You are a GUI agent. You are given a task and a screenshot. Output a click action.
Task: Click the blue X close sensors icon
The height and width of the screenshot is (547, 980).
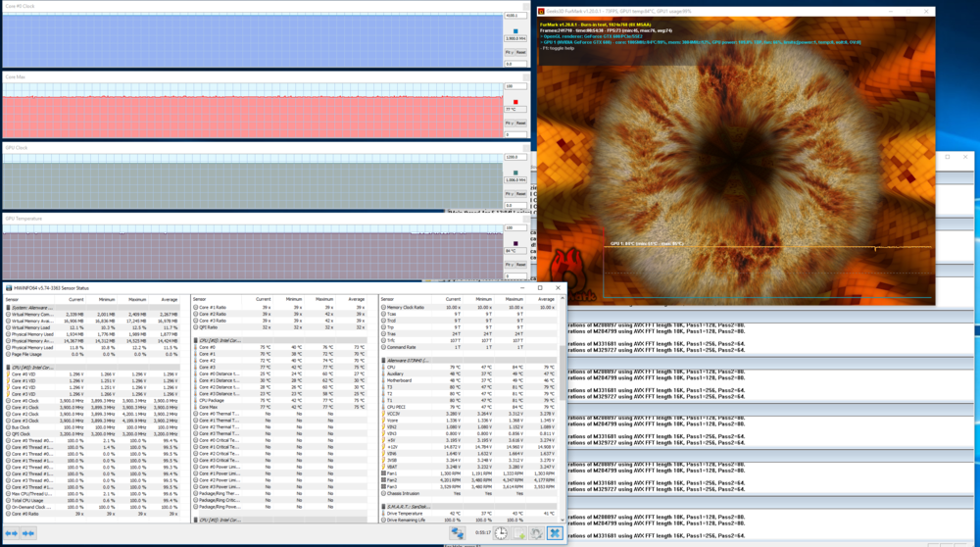(555, 533)
